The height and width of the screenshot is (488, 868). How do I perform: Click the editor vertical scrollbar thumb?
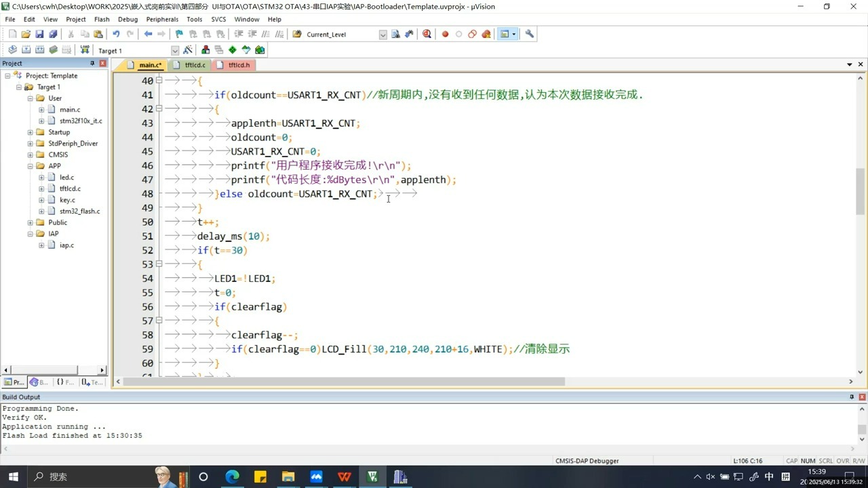pos(861,191)
